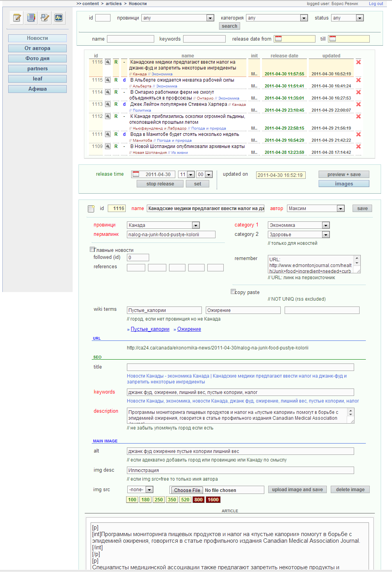The height and width of the screenshot is (572, 392).
Task: Select the 520 image size swatch
Action: 185,500
